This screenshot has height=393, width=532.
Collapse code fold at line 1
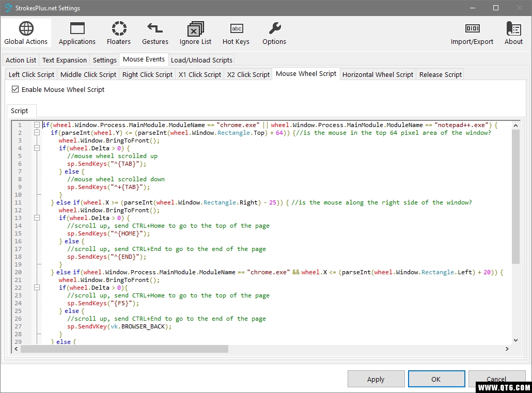pos(37,125)
